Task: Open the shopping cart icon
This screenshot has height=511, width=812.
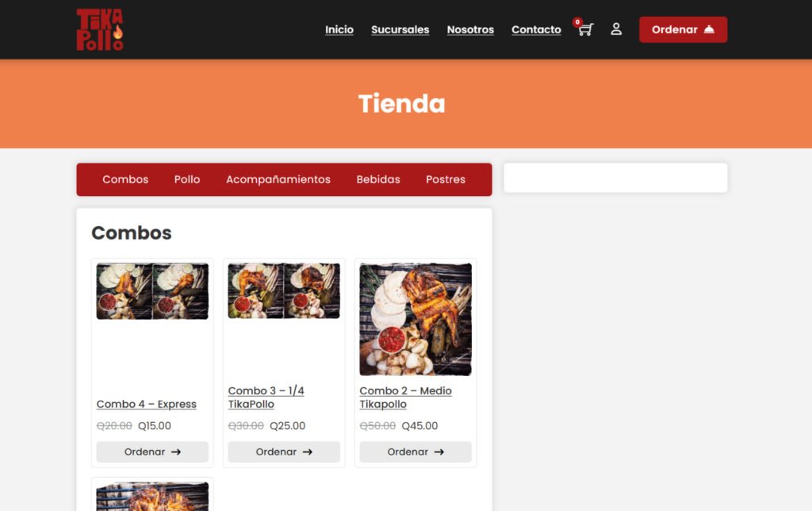Action: (585, 29)
